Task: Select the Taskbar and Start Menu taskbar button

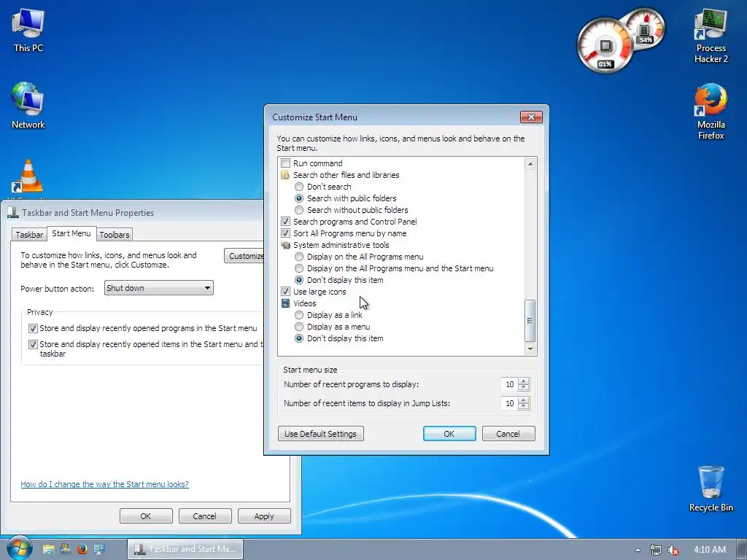Action: [x=185, y=549]
